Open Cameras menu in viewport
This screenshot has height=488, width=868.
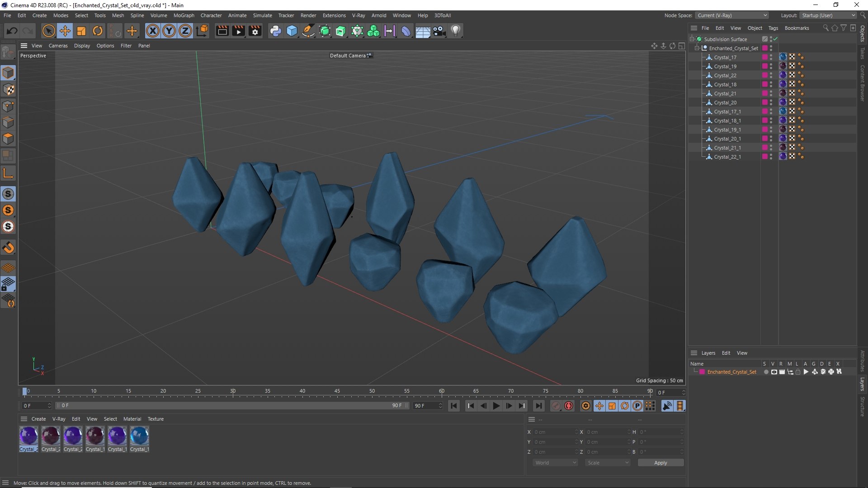(x=58, y=46)
